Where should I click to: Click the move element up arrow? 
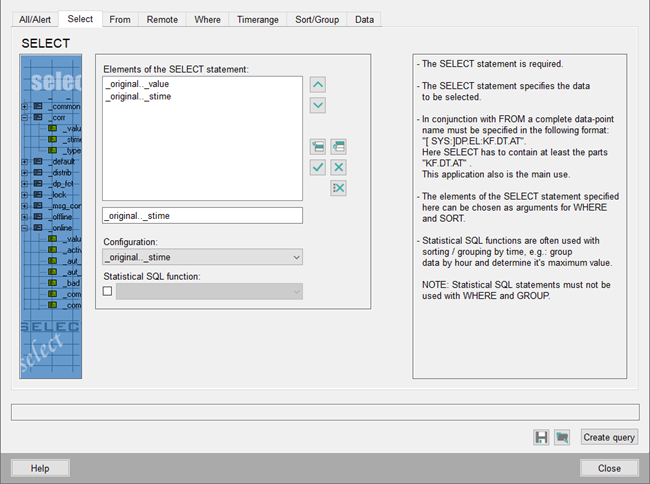[x=318, y=85]
